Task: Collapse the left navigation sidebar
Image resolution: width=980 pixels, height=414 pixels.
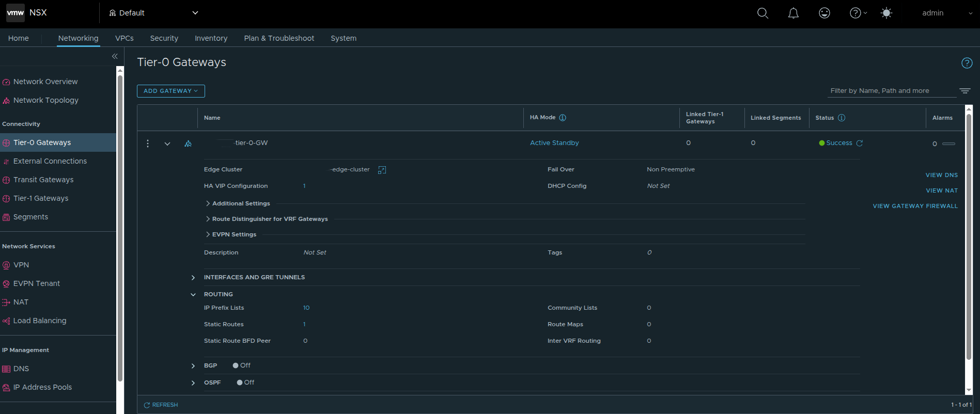Action: pyautogui.click(x=115, y=56)
